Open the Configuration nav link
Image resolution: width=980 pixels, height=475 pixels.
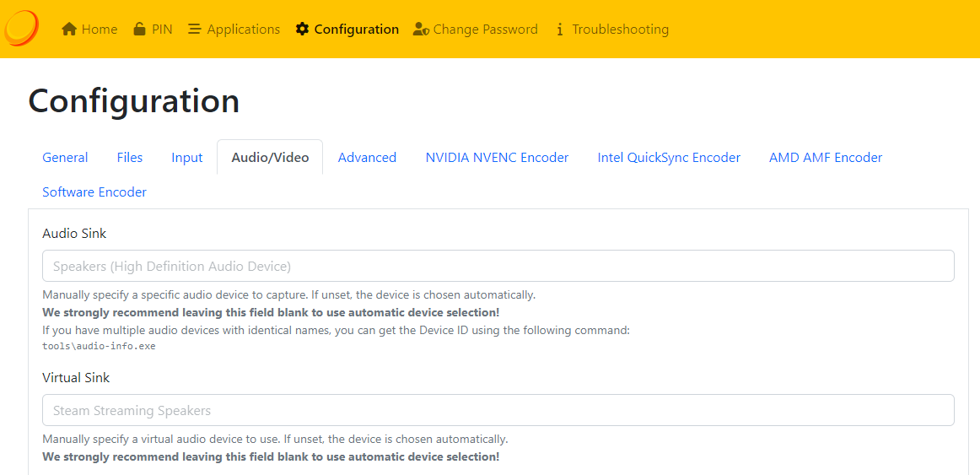[x=347, y=30]
